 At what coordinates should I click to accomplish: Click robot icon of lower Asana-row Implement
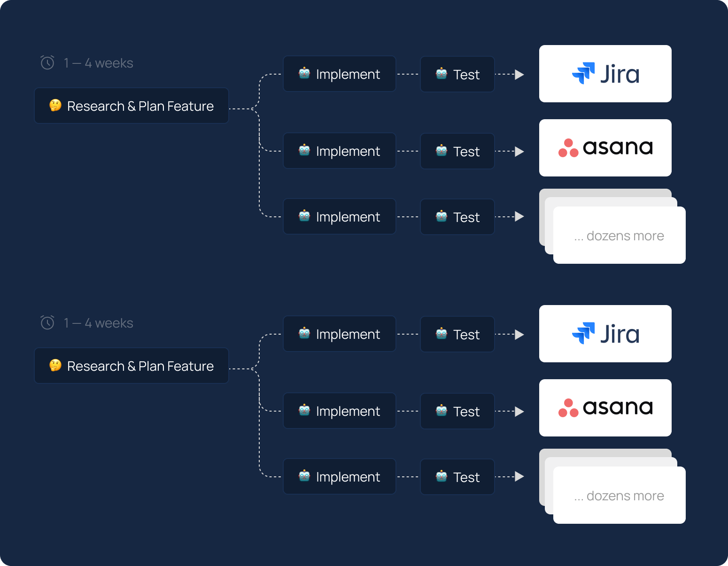pyautogui.click(x=304, y=410)
